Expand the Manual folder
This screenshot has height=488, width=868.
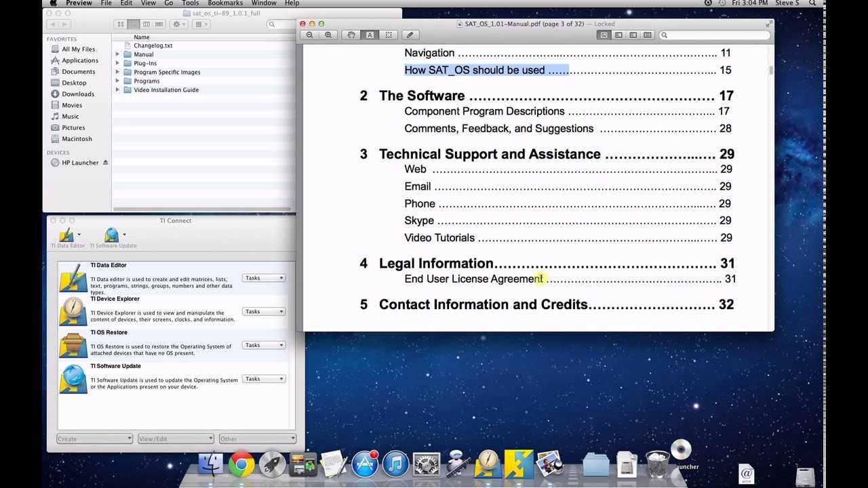tap(117, 54)
